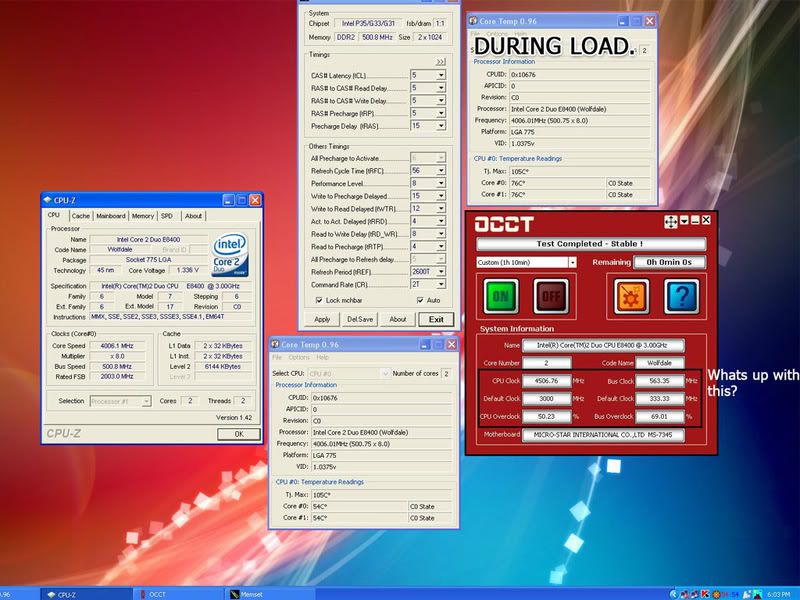Click the >> button in MemSet Timings

click(x=440, y=62)
